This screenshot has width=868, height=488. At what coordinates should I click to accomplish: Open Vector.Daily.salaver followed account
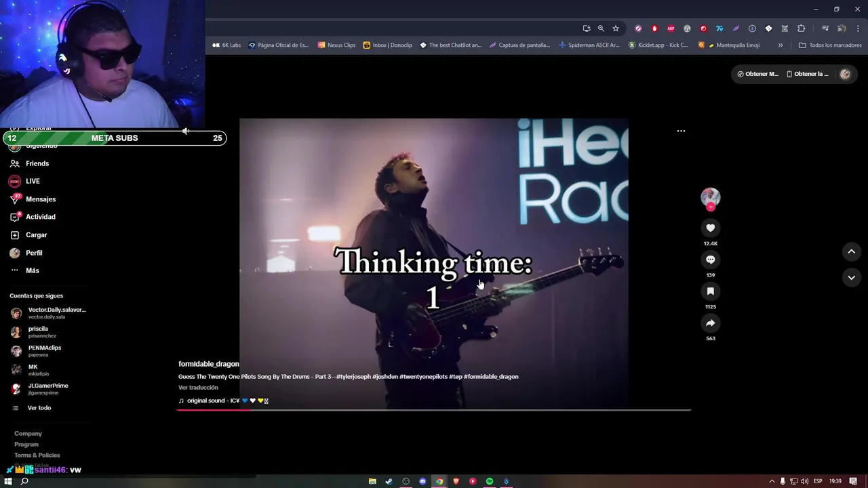pos(48,312)
